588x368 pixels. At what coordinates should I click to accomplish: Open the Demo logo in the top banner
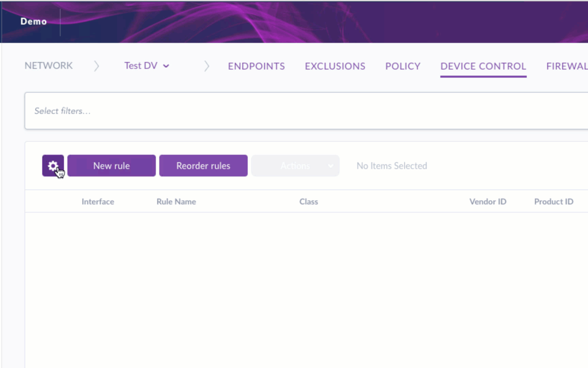[x=33, y=21]
